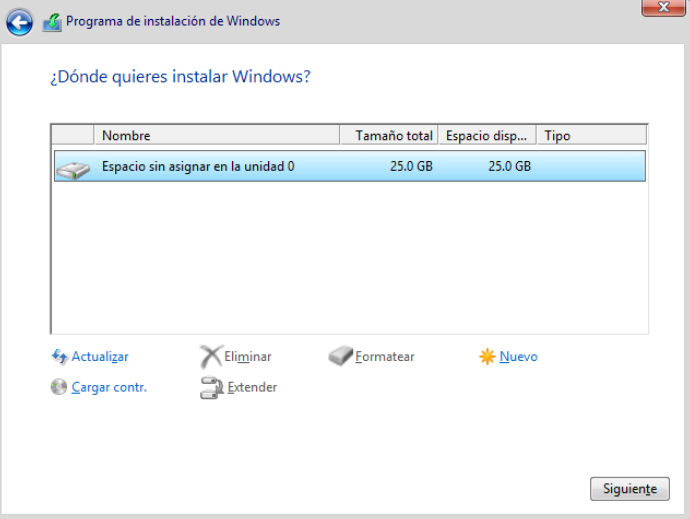Close the Windows setup window
690x519 pixels.
pyautogui.click(x=663, y=7)
